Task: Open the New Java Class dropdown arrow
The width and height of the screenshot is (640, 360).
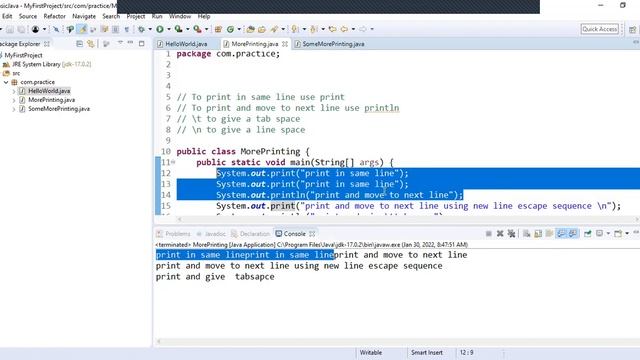Action: pyautogui.click(x=239, y=29)
